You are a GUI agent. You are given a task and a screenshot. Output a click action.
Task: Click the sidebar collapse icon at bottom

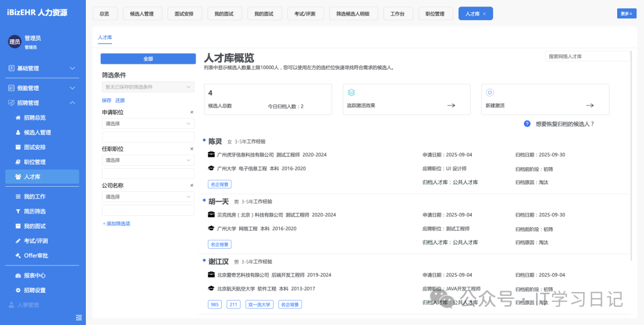coord(79,317)
